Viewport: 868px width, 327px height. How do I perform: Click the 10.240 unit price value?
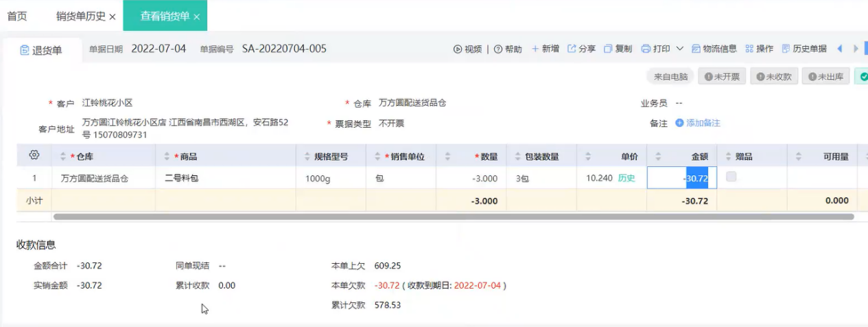[599, 178]
